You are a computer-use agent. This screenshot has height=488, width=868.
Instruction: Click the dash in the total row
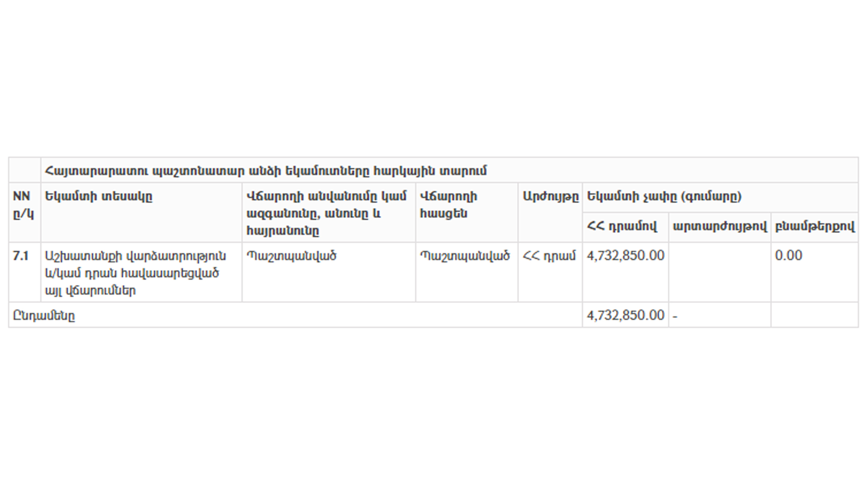(x=675, y=316)
